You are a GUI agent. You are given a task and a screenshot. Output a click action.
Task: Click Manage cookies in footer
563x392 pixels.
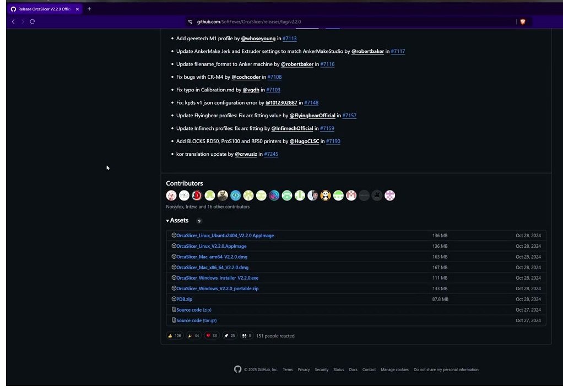(394, 369)
